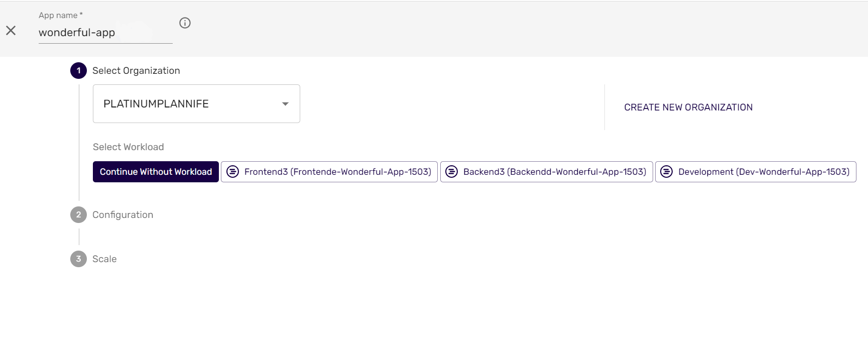868x339 pixels.
Task: Expand the Scale step
Action: (104, 259)
